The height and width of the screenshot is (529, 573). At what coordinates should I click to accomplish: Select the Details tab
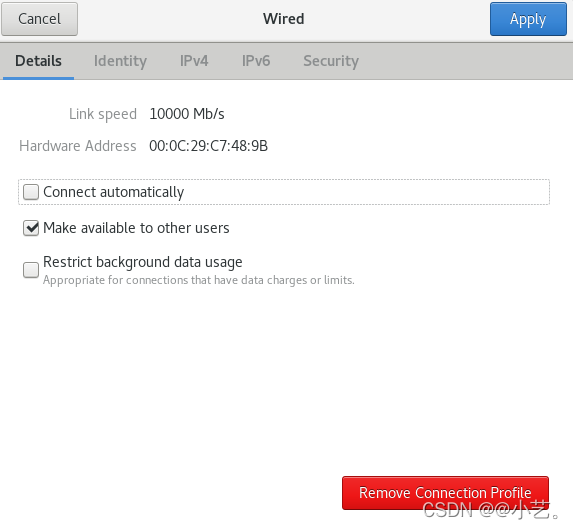pyautogui.click(x=38, y=61)
